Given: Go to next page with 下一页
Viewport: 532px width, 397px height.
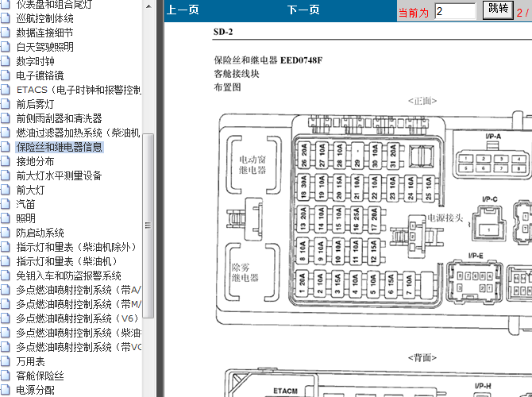Looking at the screenshot, I should pyautogui.click(x=303, y=10).
